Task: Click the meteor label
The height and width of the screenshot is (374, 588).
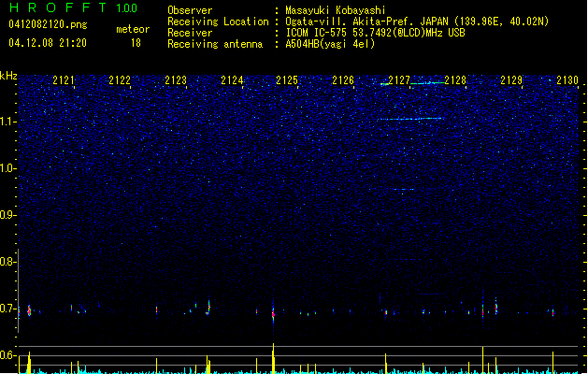Action: 133,29
